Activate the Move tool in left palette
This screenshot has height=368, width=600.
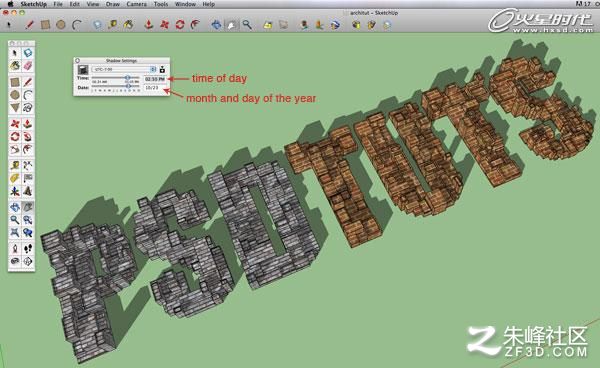[x=15, y=124]
